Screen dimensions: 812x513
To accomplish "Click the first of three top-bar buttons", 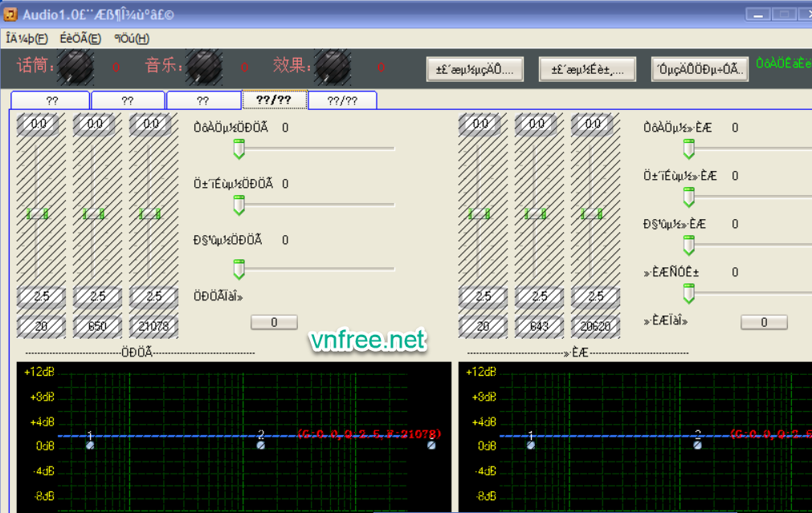I will [x=475, y=70].
